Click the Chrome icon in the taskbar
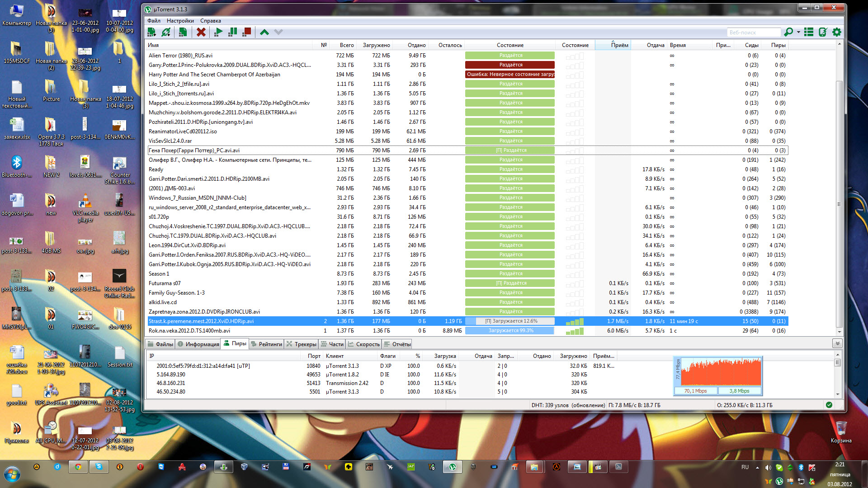This screenshot has height=488, width=868. pyautogui.click(x=78, y=467)
